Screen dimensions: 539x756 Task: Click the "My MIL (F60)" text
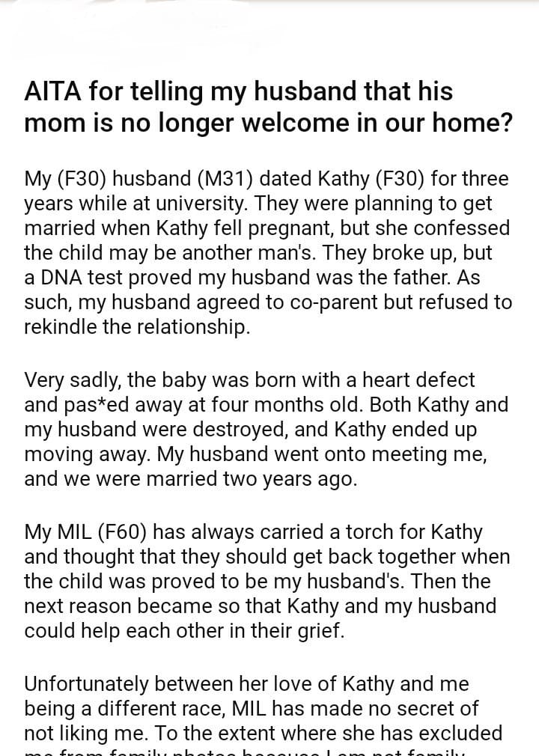pyautogui.click(x=88, y=532)
